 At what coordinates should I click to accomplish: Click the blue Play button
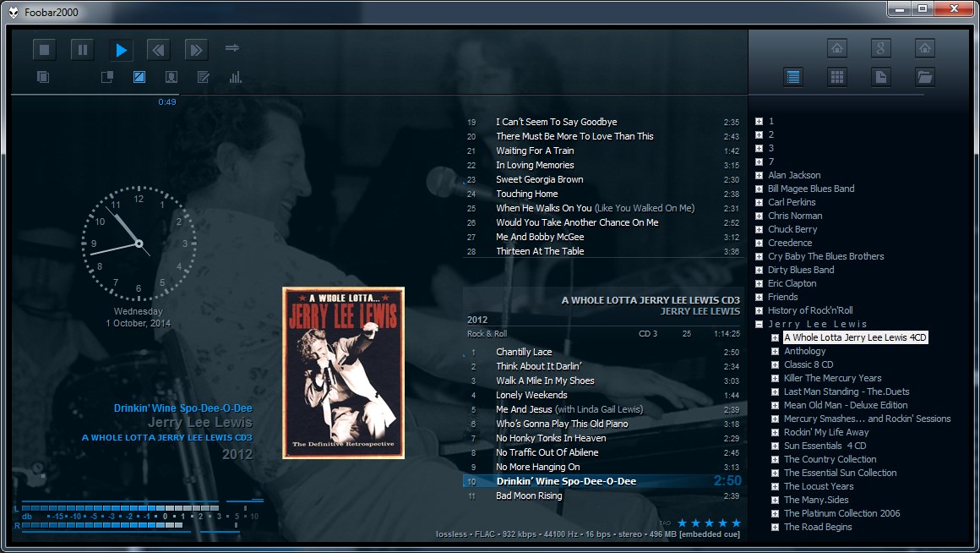point(122,50)
